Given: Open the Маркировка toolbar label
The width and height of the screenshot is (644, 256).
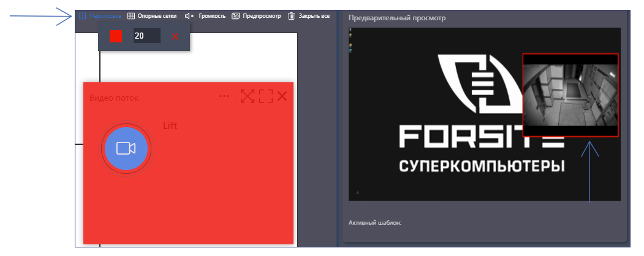Looking at the screenshot, I should click(x=105, y=16).
